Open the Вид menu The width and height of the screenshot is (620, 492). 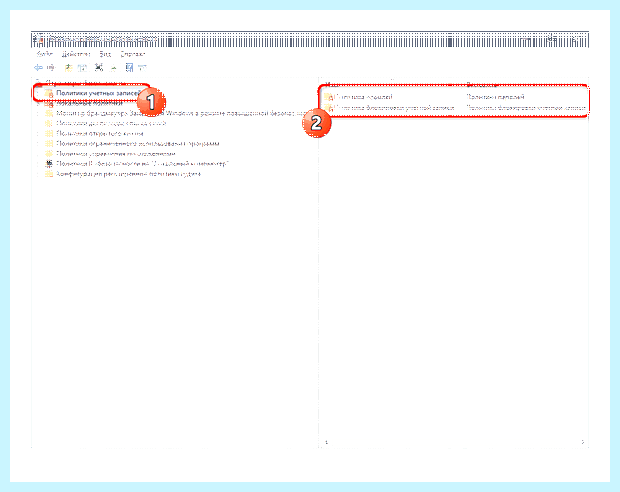105,54
